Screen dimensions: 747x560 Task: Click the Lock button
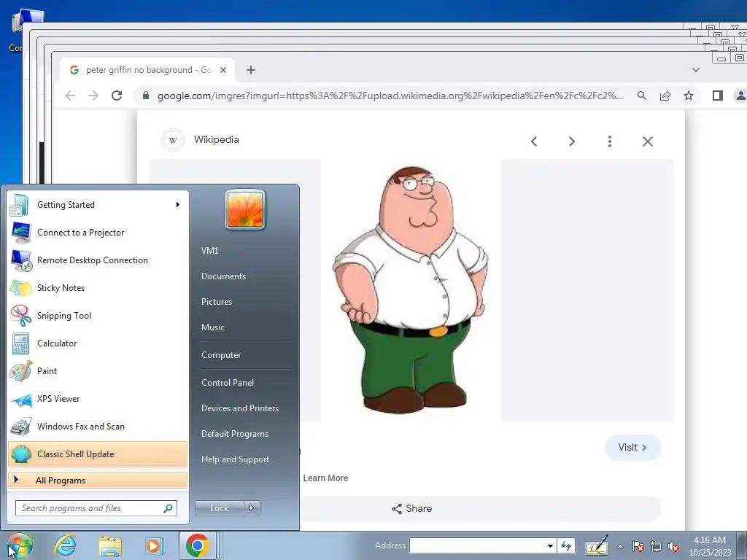coord(219,508)
